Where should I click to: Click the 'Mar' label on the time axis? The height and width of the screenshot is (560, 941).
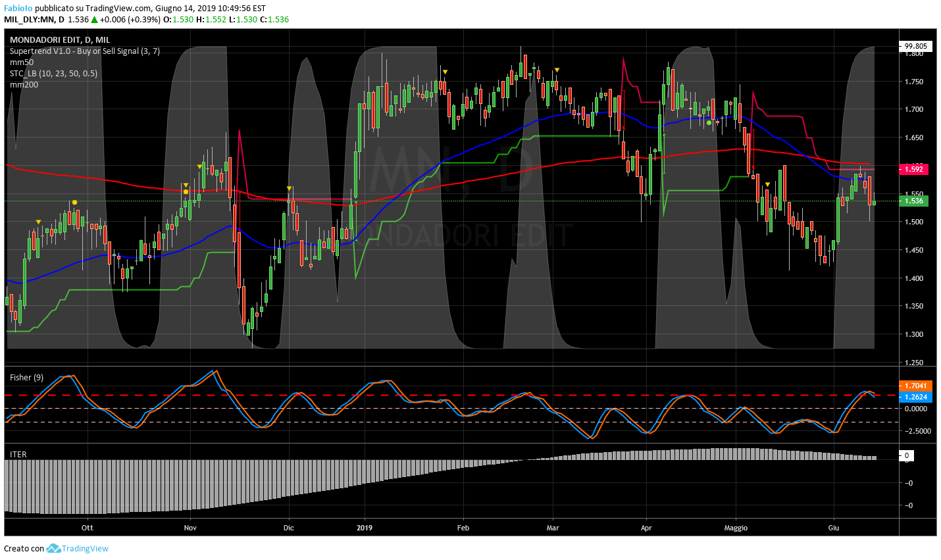click(552, 528)
